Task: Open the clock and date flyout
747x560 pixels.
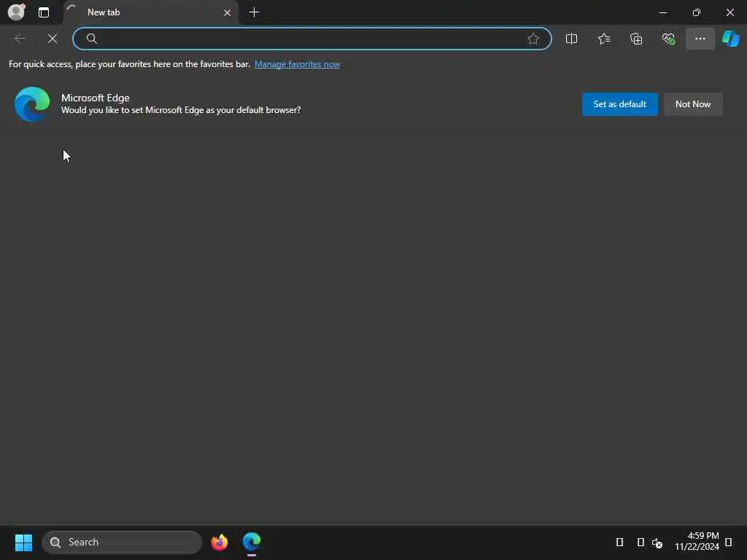Action: (x=697, y=542)
